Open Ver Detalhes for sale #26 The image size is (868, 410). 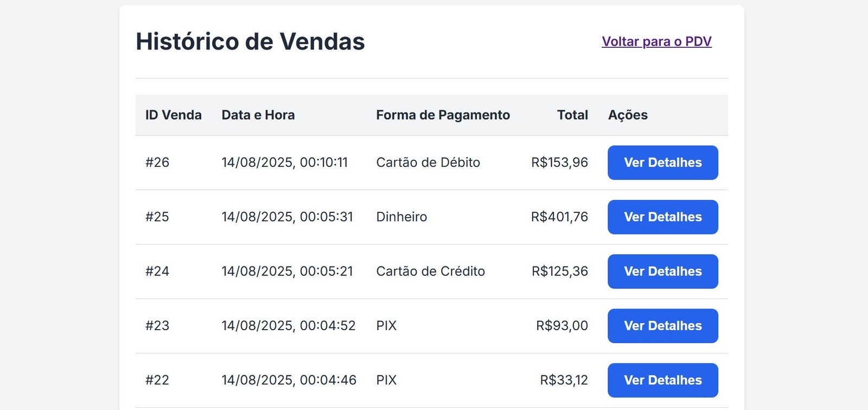pos(662,162)
